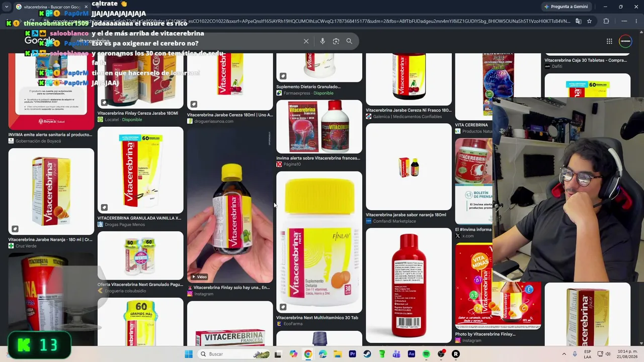Open Task View on the taskbar
This screenshot has height=362, width=644.
click(278, 354)
